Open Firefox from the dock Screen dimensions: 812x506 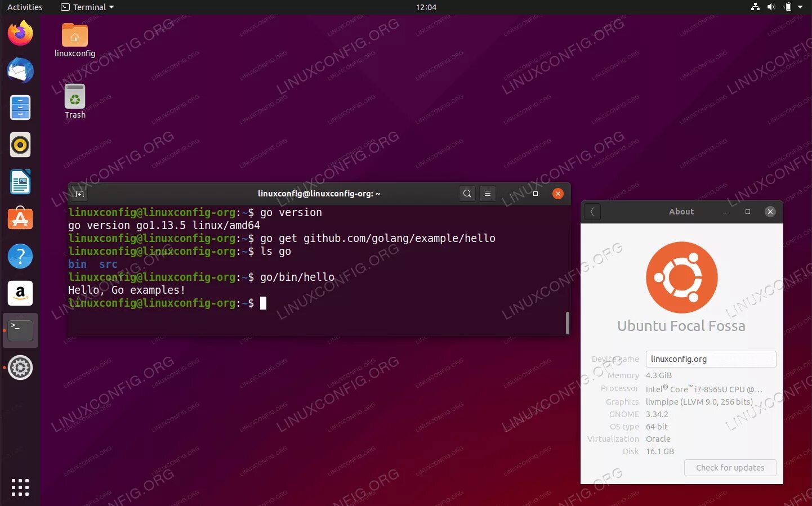click(20, 33)
